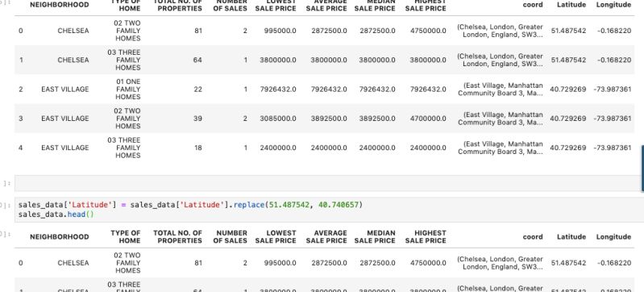Screen dimensions: 644x292
Task: Click the 02 TWO FAMILY HOMES cell in row 3
Action: 127,119
